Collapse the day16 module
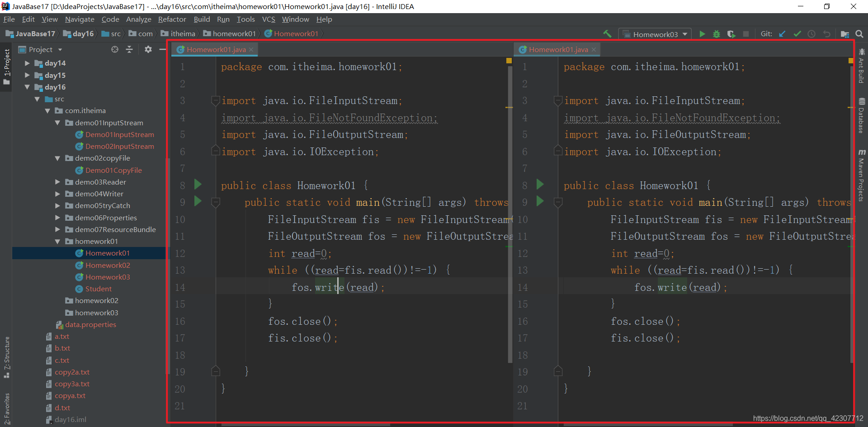 27,87
